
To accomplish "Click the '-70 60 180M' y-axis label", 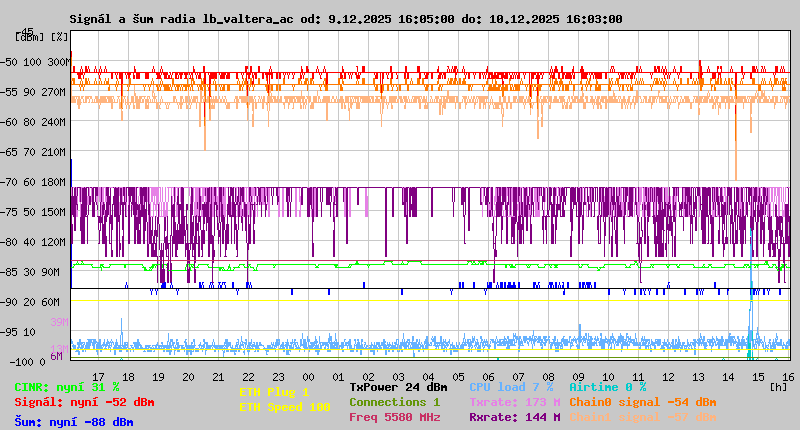I will tap(35, 182).
